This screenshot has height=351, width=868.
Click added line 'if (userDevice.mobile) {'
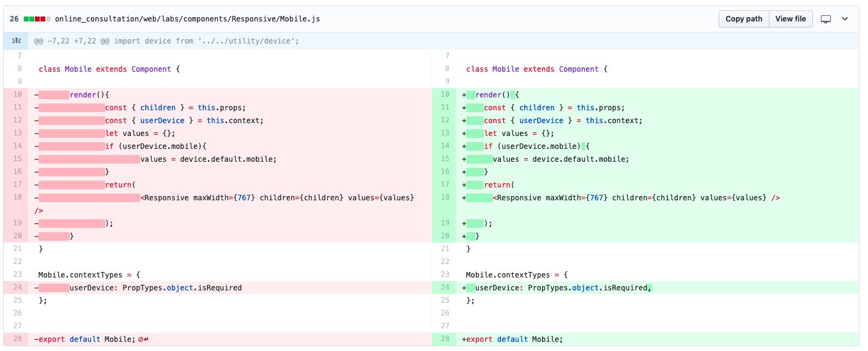(658, 146)
